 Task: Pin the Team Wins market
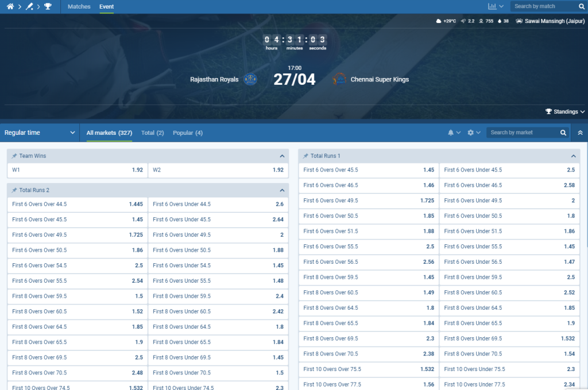[14, 156]
